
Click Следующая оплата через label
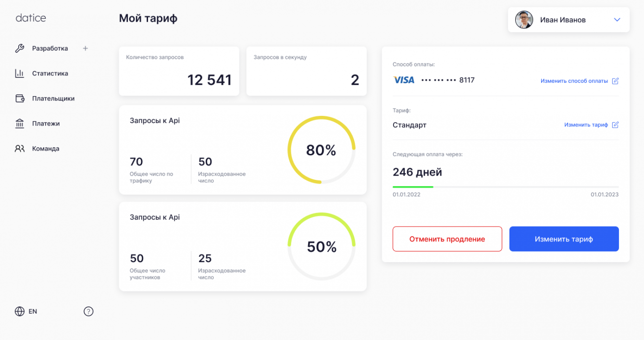428,154
